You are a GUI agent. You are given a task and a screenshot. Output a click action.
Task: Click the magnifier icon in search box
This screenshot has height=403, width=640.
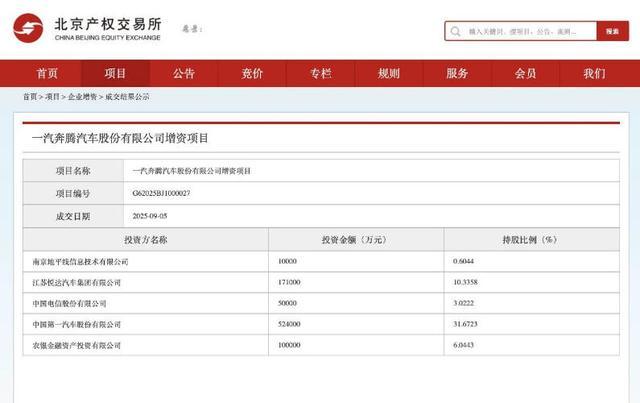456,31
